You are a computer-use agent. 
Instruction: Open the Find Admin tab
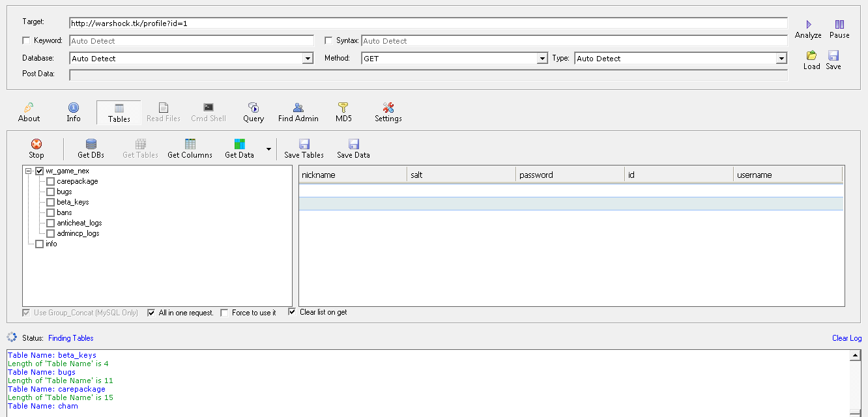[298, 112]
